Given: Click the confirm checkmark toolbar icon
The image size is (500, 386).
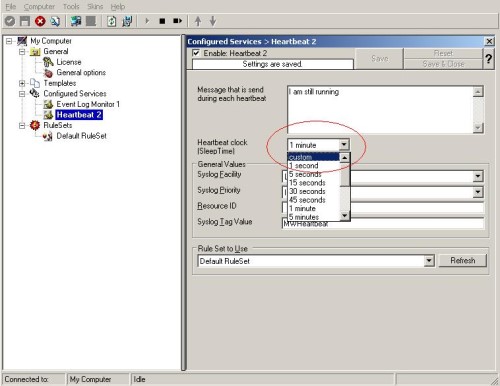Looking at the screenshot, I should [x=10, y=21].
